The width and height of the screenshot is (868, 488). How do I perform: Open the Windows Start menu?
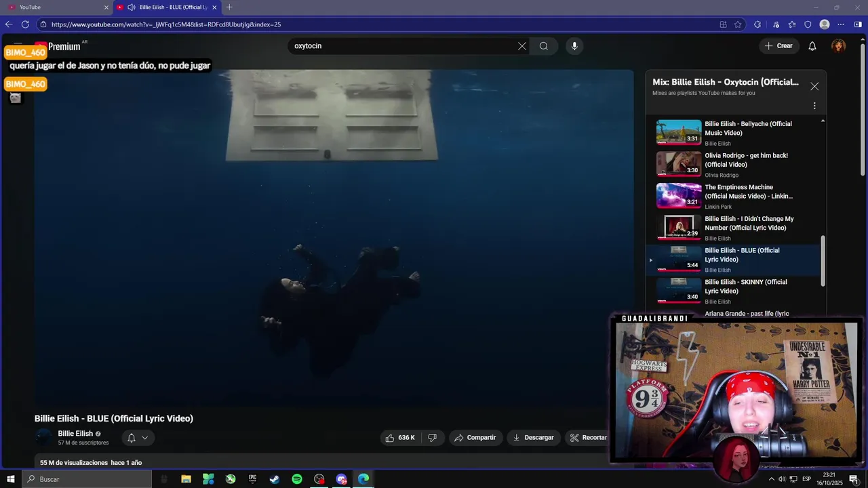[x=10, y=479]
